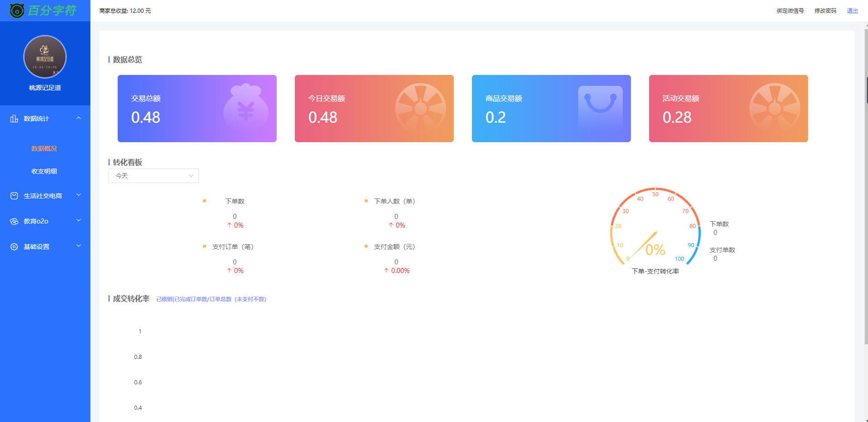Screen dimensions: 868x422
Task: Click the 支付单数 label beside the gauge
Action: [722, 250]
